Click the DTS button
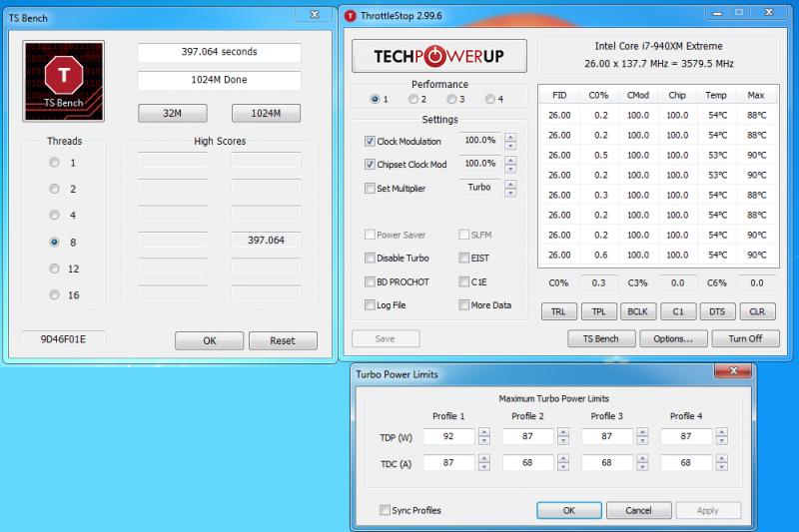The image size is (799, 532). (x=717, y=311)
